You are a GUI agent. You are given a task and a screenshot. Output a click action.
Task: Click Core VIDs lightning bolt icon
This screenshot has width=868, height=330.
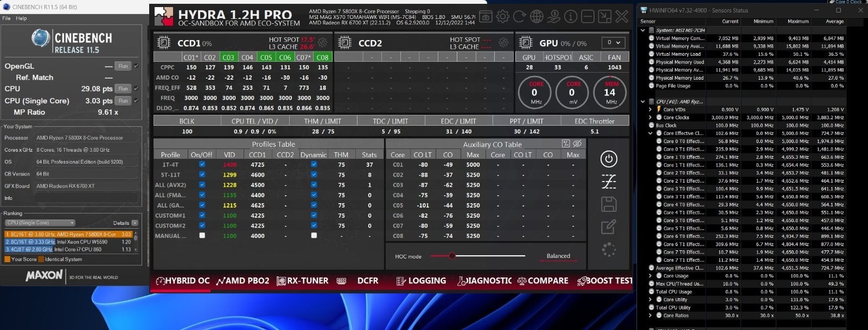pyautogui.click(x=659, y=109)
